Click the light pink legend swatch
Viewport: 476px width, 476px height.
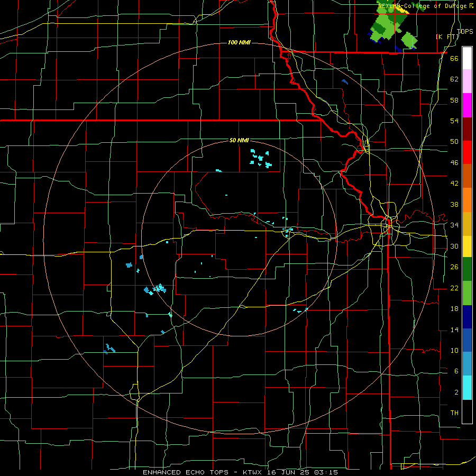tap(467, 81)
